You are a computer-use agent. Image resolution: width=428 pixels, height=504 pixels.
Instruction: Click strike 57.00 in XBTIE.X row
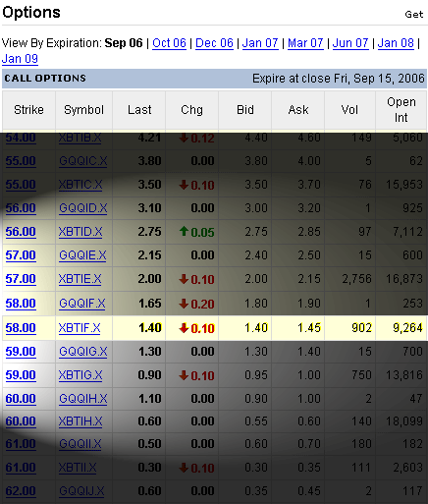point(21,279)
